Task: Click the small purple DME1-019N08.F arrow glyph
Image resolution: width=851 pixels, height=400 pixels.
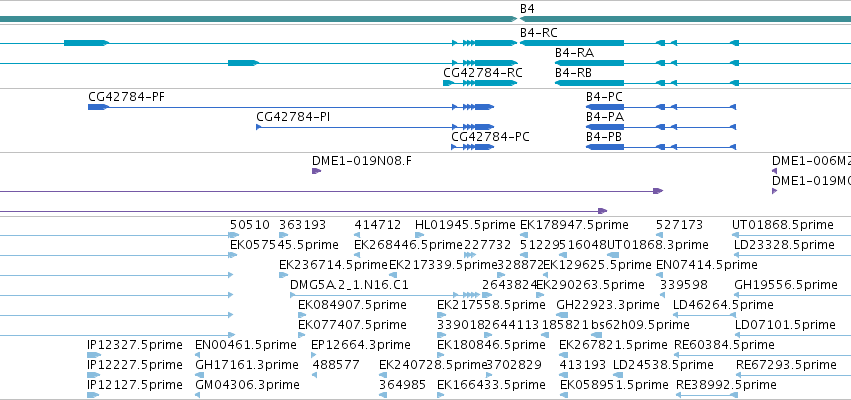Action: pos(316,171)
